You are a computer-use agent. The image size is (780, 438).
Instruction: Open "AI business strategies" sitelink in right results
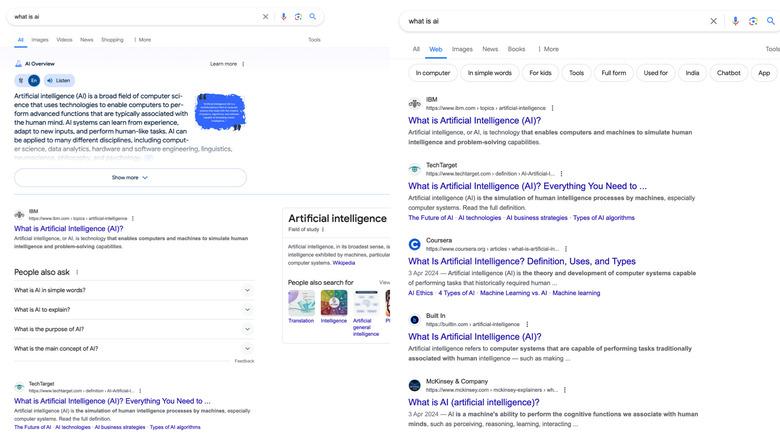[537, 218]
